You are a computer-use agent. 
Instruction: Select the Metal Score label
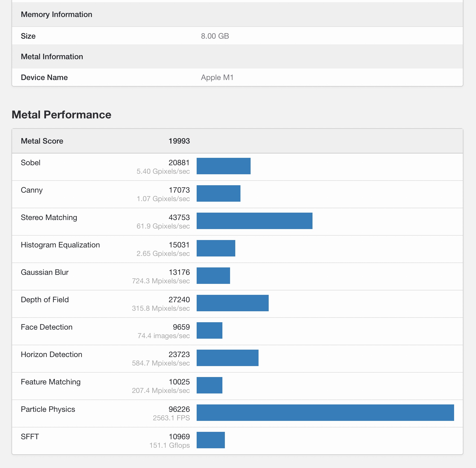(x=42, y=141)
